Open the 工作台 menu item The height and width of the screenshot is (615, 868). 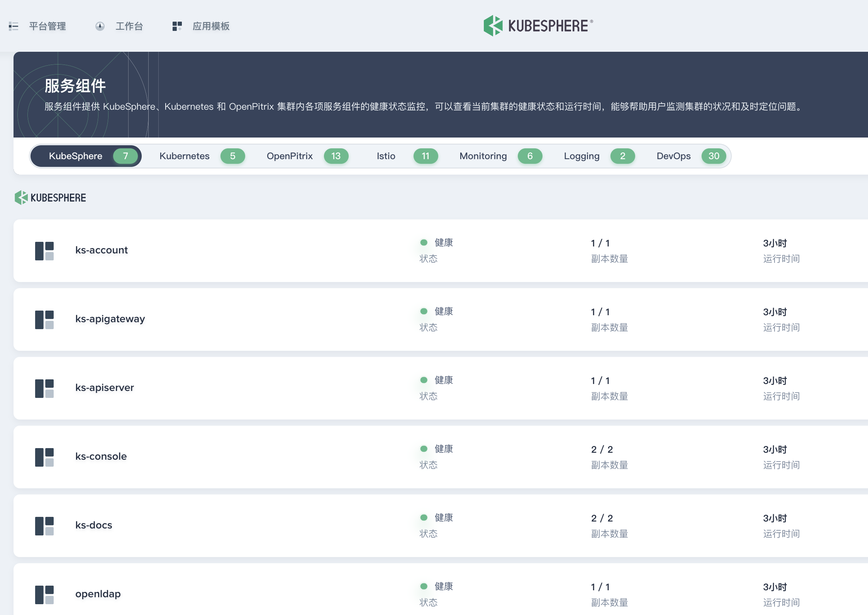click(x=129, y=26)
